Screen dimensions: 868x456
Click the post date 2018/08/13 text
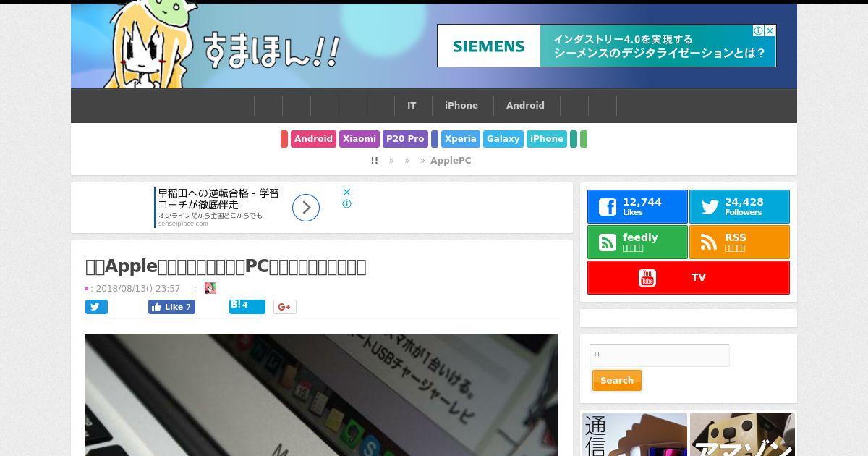coord(137,289)
